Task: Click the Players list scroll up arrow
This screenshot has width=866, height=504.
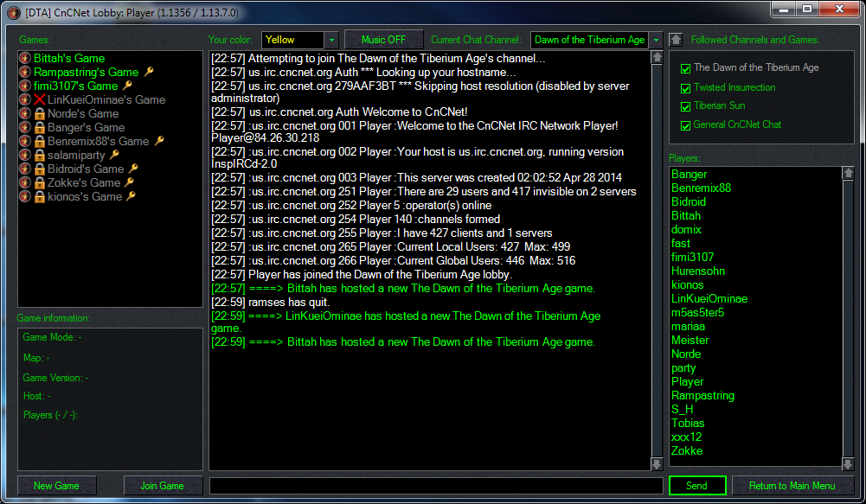Action: 849,174
